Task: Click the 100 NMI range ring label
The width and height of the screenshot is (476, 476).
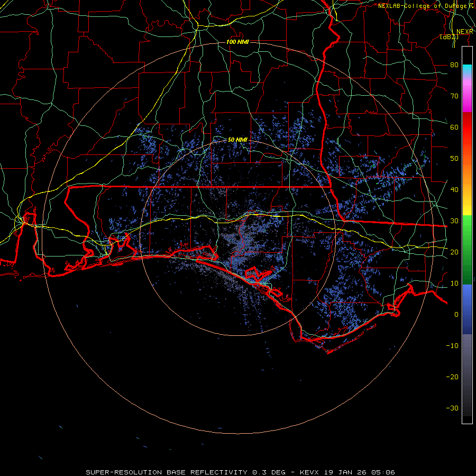Action: (x=237, y=42)
